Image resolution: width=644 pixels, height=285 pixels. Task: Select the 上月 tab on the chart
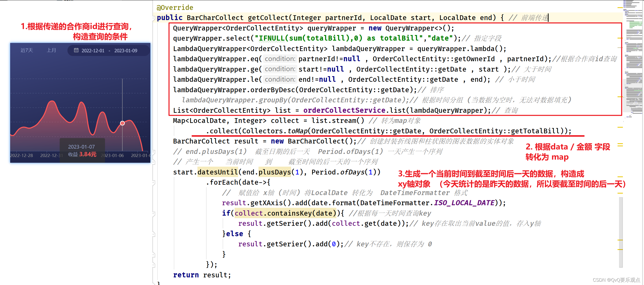51,50
